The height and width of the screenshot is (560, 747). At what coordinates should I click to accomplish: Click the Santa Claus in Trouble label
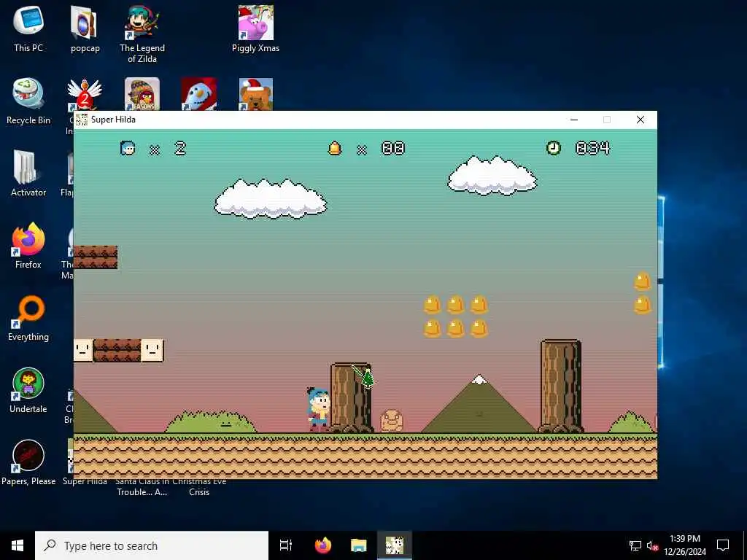click(x=142, y=486)
